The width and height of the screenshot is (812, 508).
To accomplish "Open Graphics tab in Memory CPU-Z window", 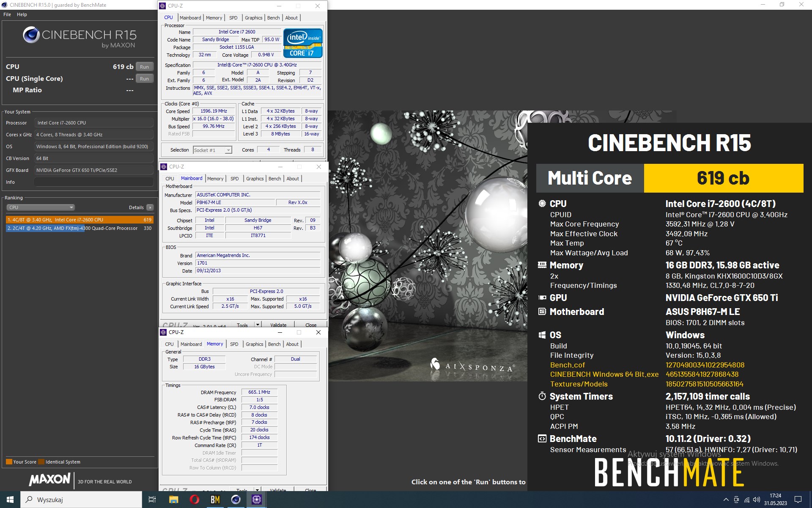I will point(254,344).
